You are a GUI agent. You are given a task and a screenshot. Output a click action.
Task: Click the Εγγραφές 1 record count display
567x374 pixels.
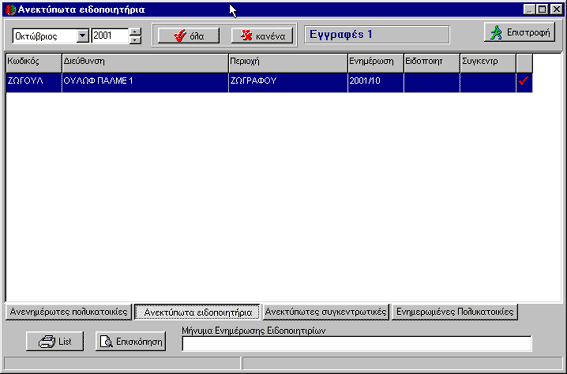click(x=377, y=35)
